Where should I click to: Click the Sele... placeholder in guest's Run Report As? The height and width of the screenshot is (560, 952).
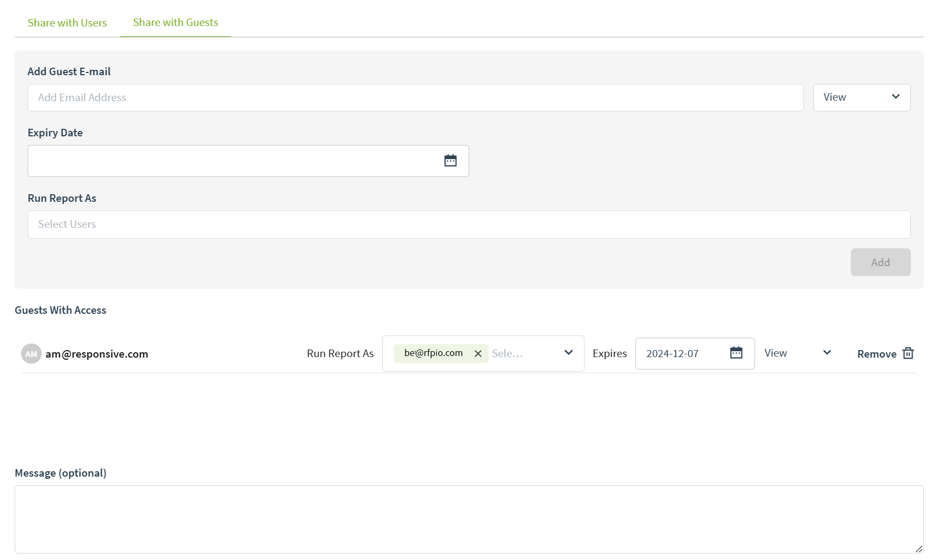click(x=507, y=353)
